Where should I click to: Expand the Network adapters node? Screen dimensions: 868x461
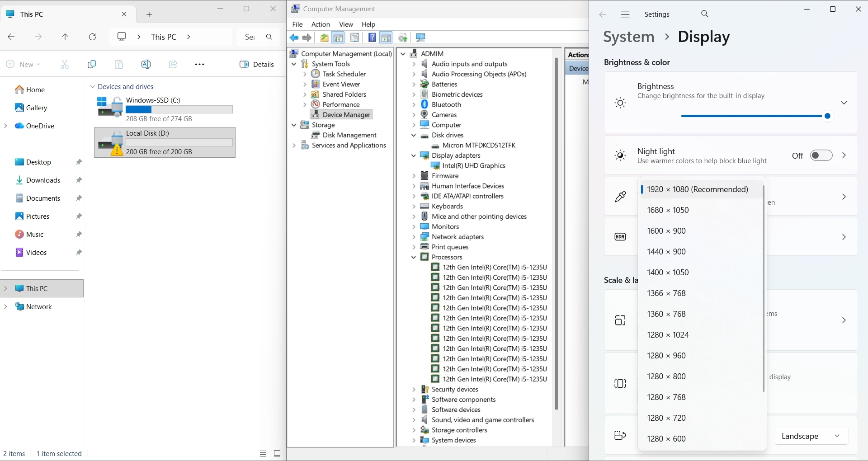(x=414, y=237)
